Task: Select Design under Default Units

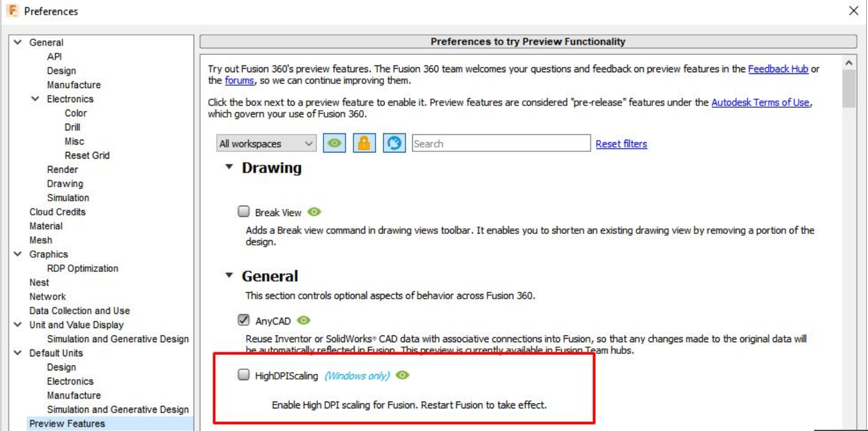Action: tap(61, 367)
